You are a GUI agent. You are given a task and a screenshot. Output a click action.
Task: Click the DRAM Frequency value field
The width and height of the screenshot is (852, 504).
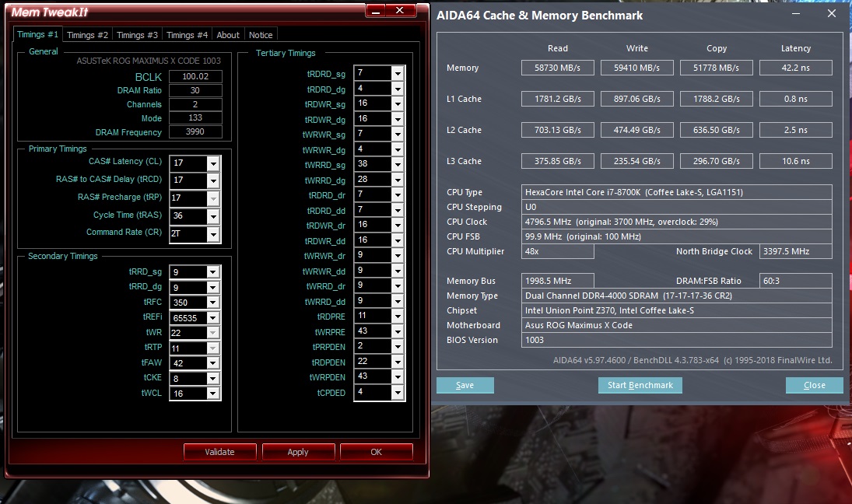point(195,132)
